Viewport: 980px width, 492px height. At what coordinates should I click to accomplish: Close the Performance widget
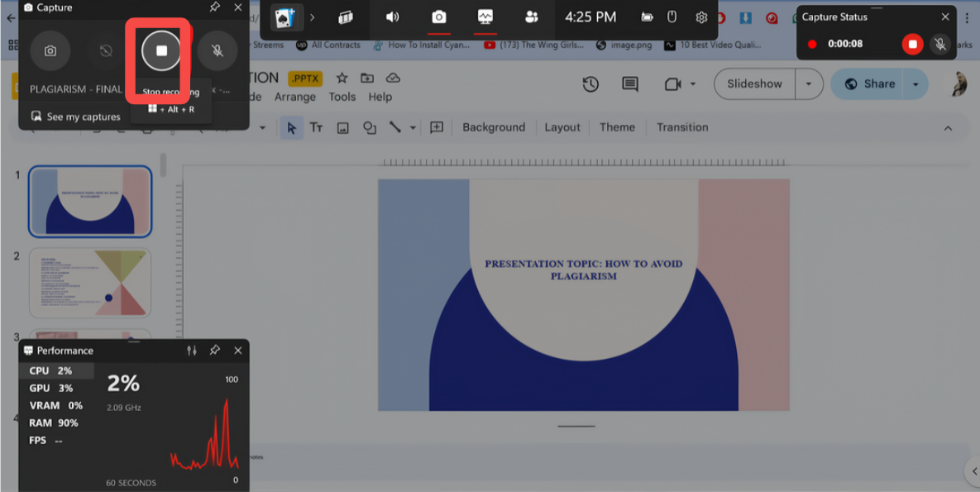(x=238, y=351)
